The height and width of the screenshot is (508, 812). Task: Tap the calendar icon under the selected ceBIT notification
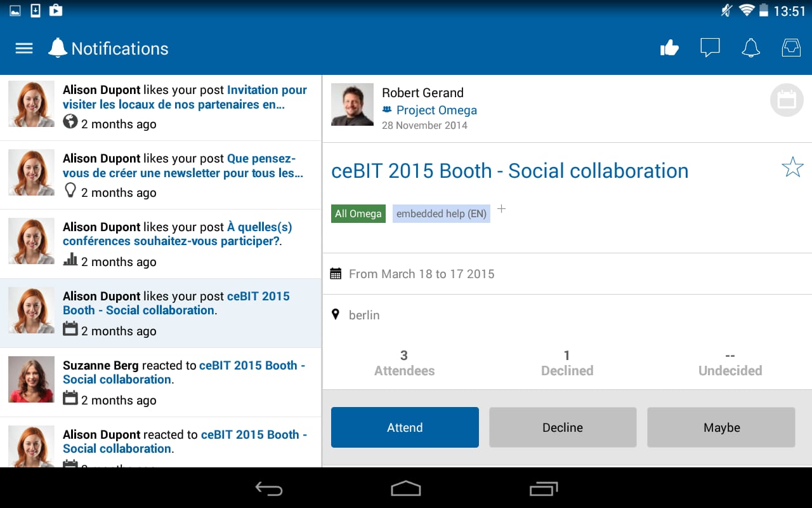point(70,328)
